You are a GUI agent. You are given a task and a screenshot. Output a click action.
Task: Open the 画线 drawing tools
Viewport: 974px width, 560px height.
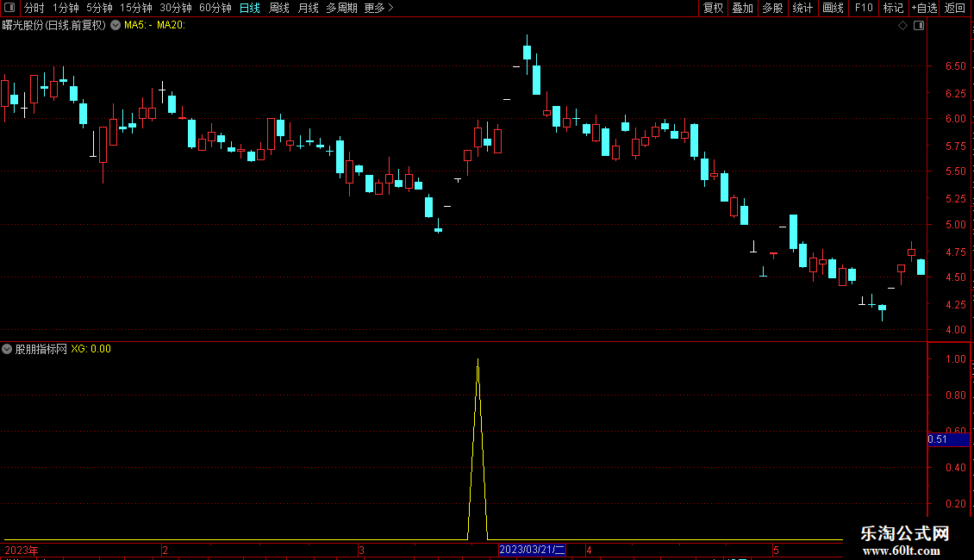[x=833, y=8]
